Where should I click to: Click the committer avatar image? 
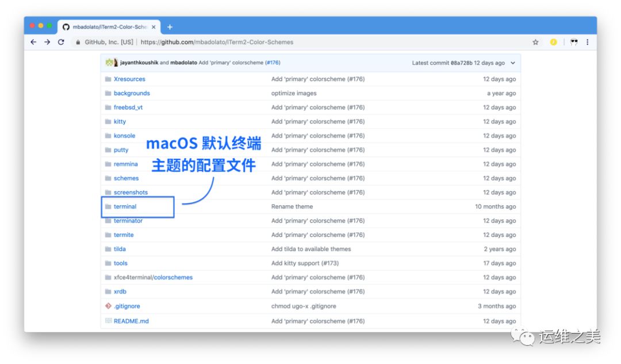pyautogui.click(x=112, y=63)
